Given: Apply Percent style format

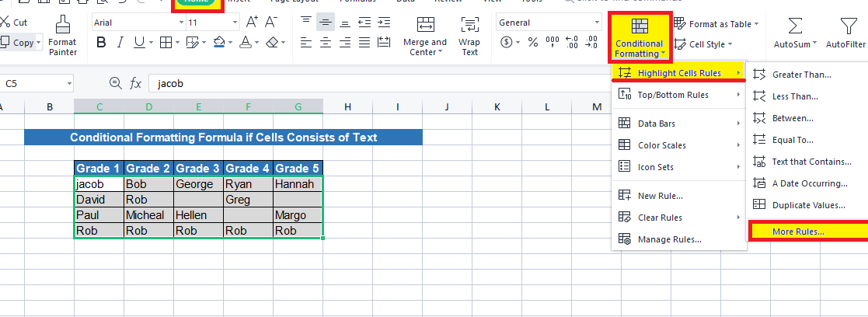Looking at the screenshot, I should tap(532, 43).
